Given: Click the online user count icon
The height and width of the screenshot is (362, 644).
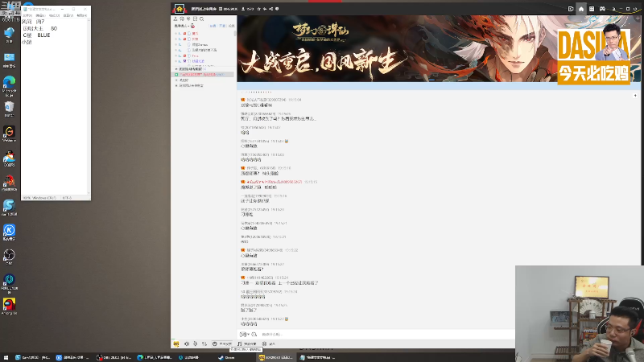Looking at the screenshot, I should pyautogui.click(x=243, y=9).
